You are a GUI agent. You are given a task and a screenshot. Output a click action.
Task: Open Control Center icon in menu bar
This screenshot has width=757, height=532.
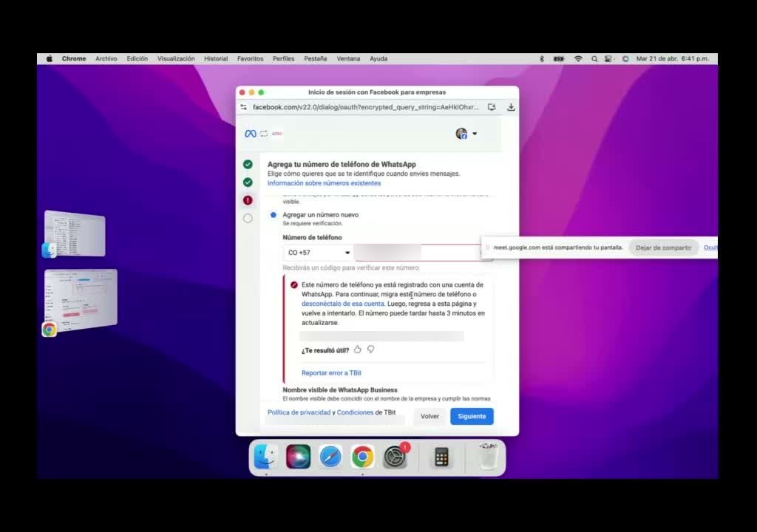(609, 58)
